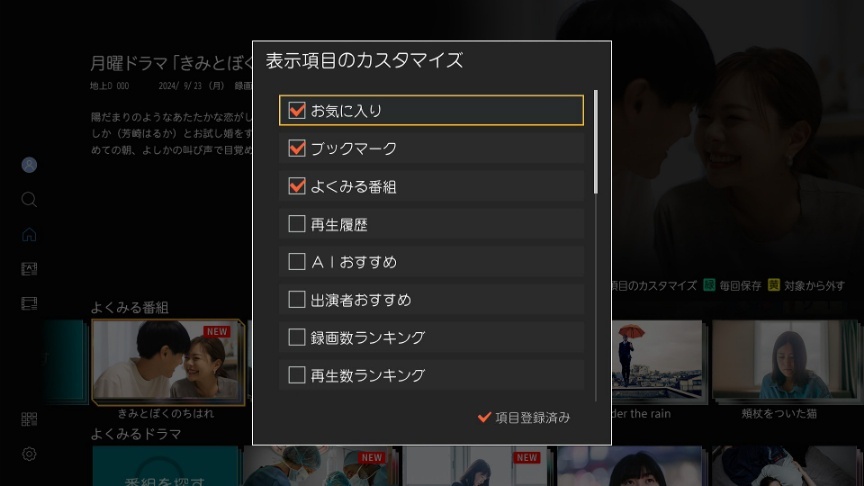Click the search magnifier icon
Viewport: 864px width, 486px height.
pyautogui.click(x=29, y=199)
